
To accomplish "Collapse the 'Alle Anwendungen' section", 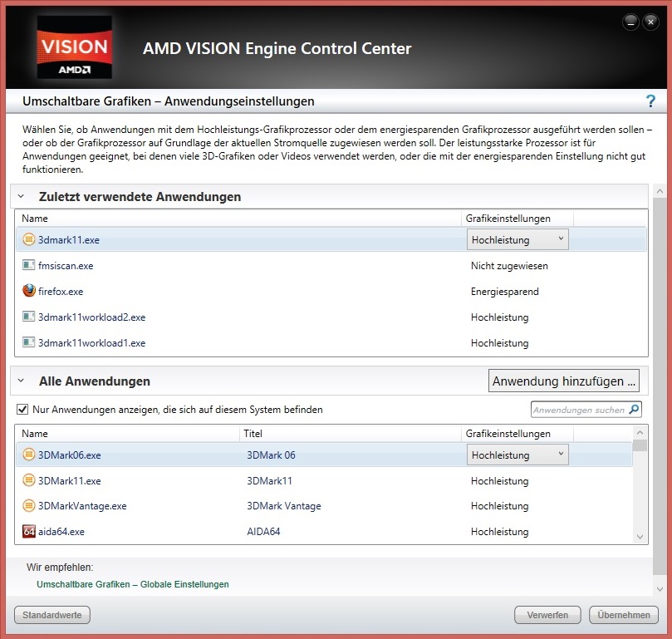I will pos(21,381).
